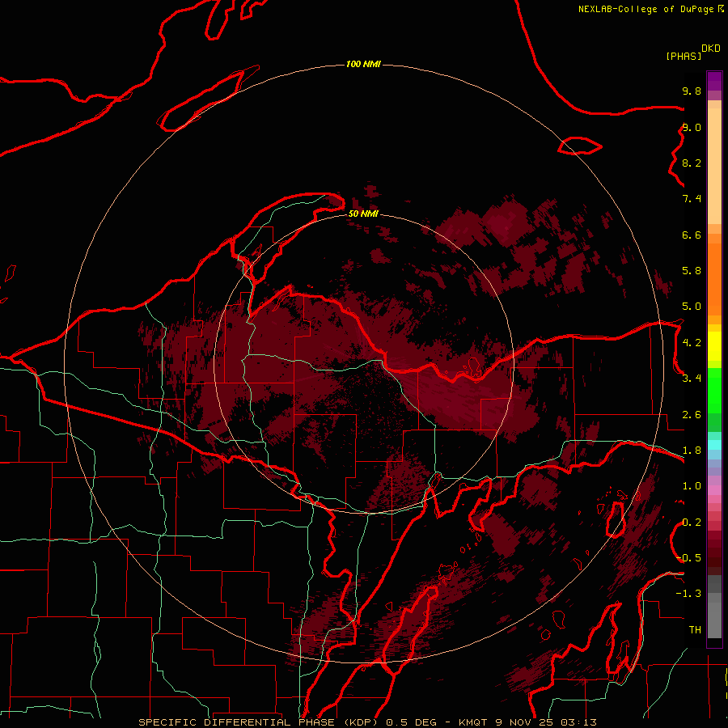Click the DKD legend title
728x728 pixels.
point(711,49)
